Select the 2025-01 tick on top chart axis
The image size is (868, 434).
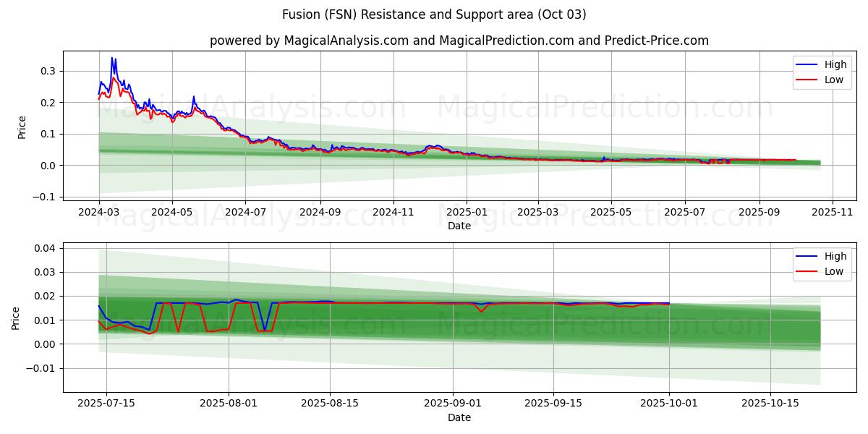pyautogui.click(x=467, y=213)
